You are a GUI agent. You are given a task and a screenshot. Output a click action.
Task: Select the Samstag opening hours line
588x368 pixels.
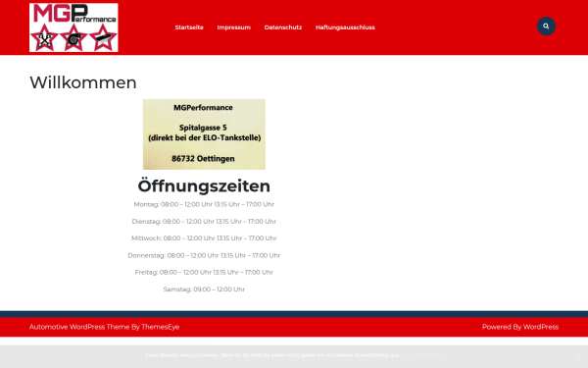point(204,289)
